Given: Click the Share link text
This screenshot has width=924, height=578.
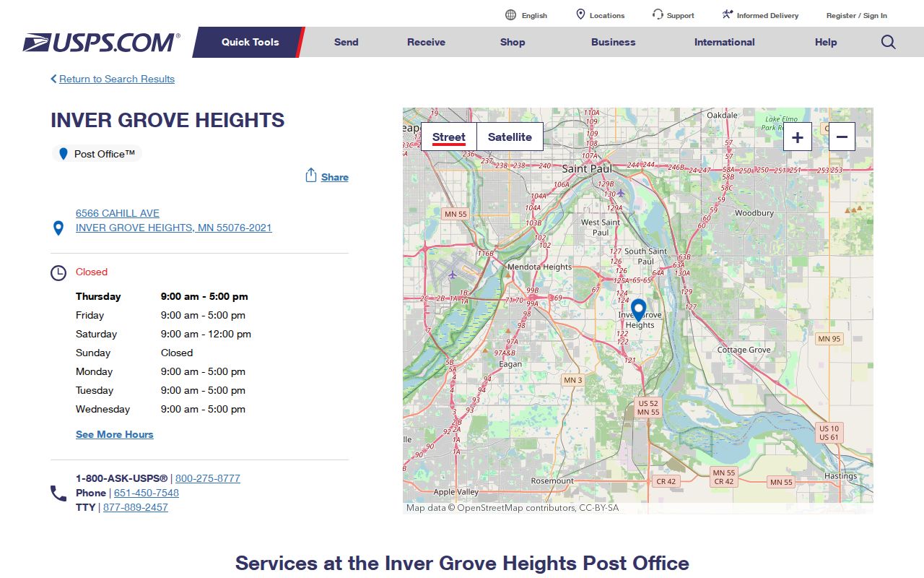Looking at the screenshot, I should pos(335,177).
